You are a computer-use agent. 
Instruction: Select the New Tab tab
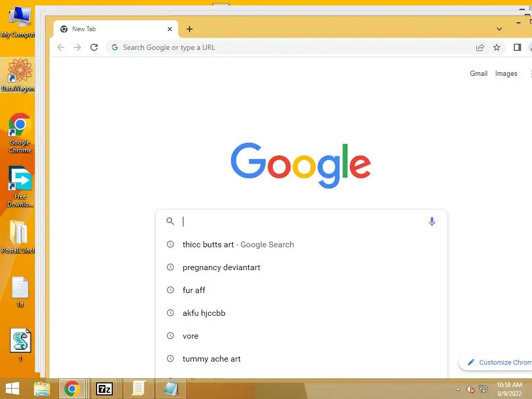115,29
